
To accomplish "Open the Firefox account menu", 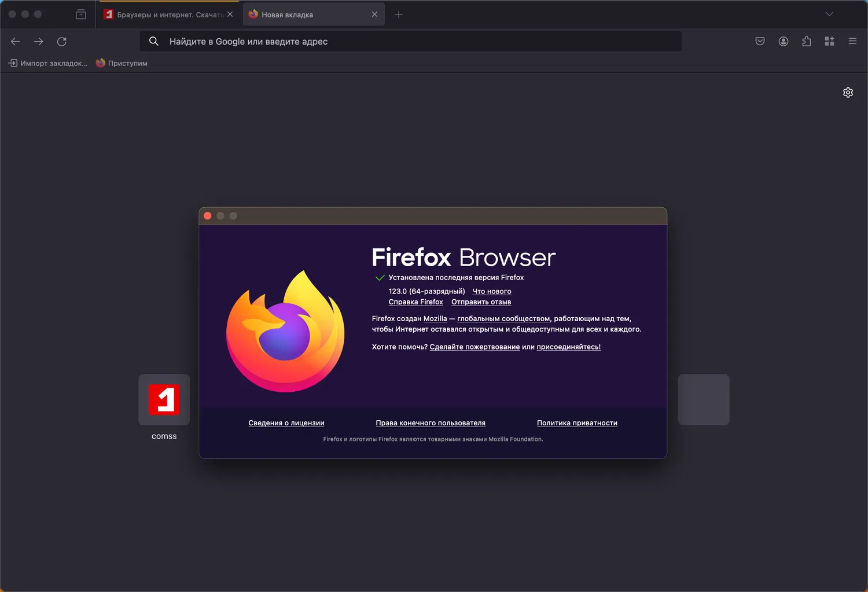I will (784, 42).
